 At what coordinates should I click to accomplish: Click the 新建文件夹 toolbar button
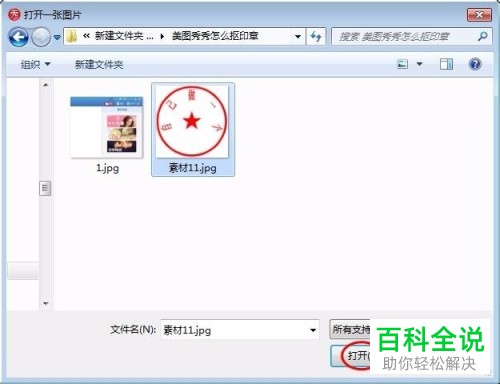point(99,64)
